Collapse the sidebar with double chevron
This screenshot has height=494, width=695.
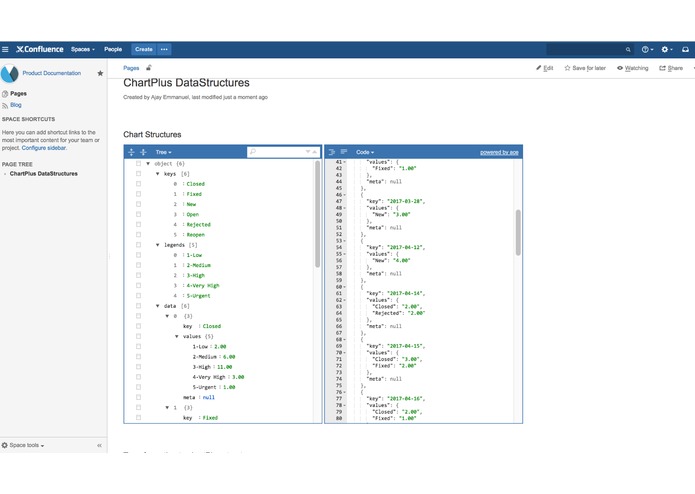(99, 445)
